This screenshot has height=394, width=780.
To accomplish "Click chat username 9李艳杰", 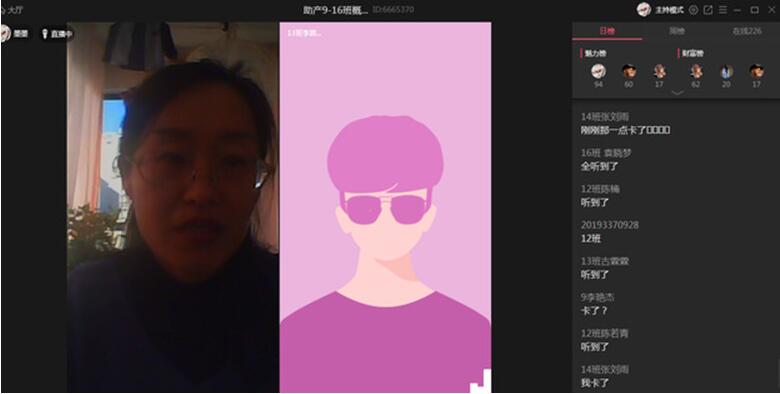I will tap(597, 297).
